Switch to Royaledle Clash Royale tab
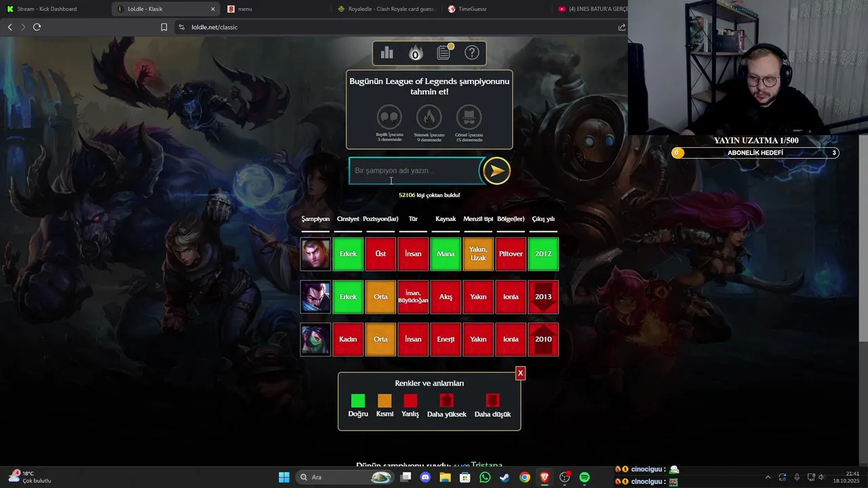The width and height of the screenshot is (868, 488). point(385,9)
